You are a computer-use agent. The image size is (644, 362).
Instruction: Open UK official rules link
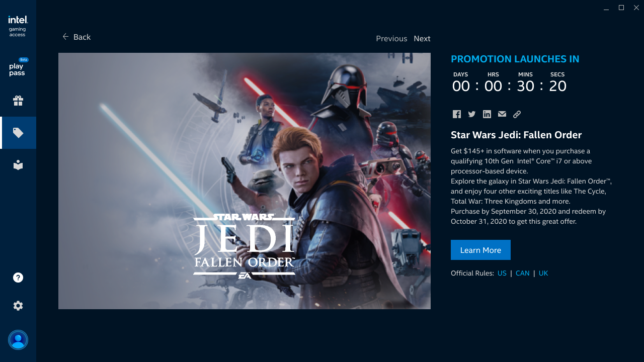543,273
